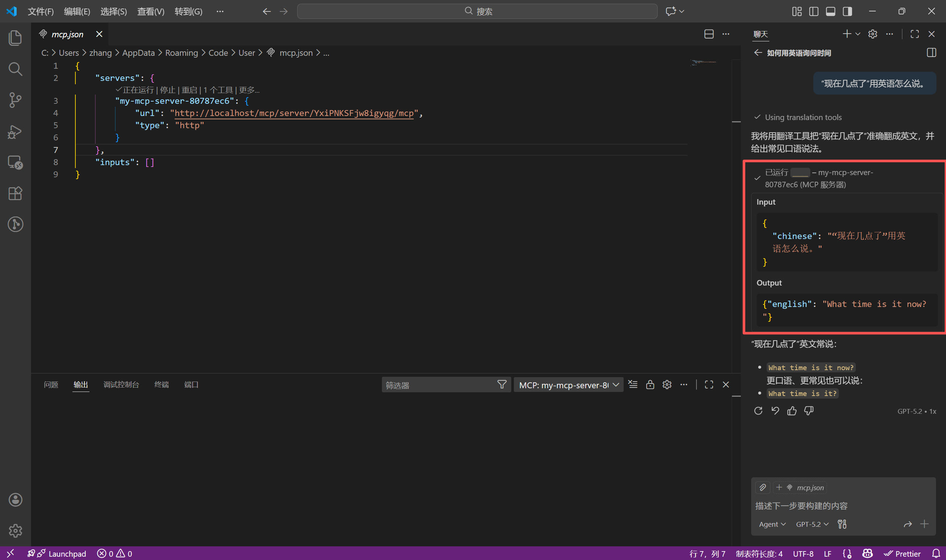
Task: Open the Agent mode dropdown
Action: pyautogui.click(x=772, y=524)
